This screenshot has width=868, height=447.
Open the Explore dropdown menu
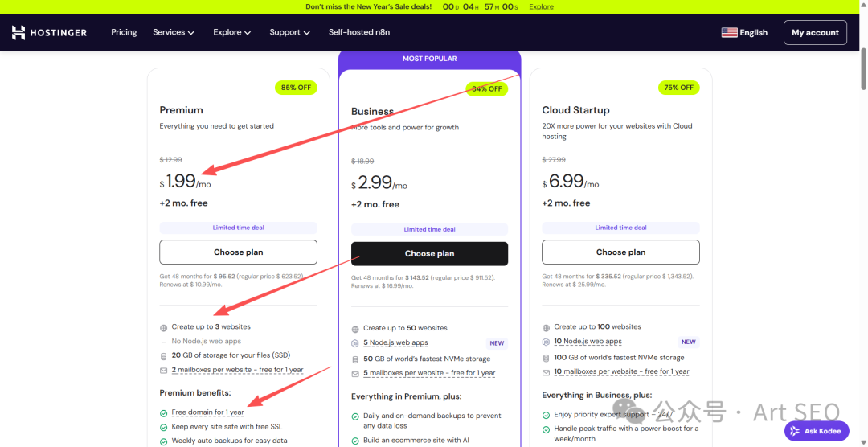pyautogui.click(x=231, y=33)
